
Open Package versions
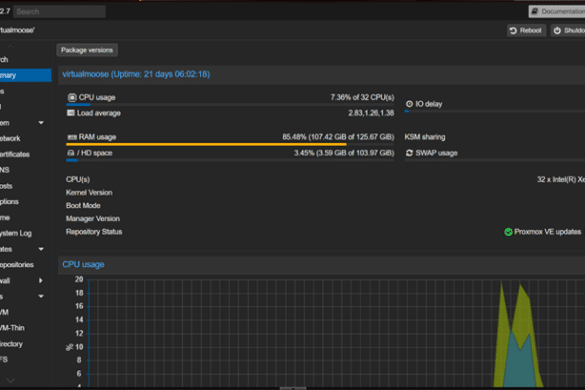(87, 50)
